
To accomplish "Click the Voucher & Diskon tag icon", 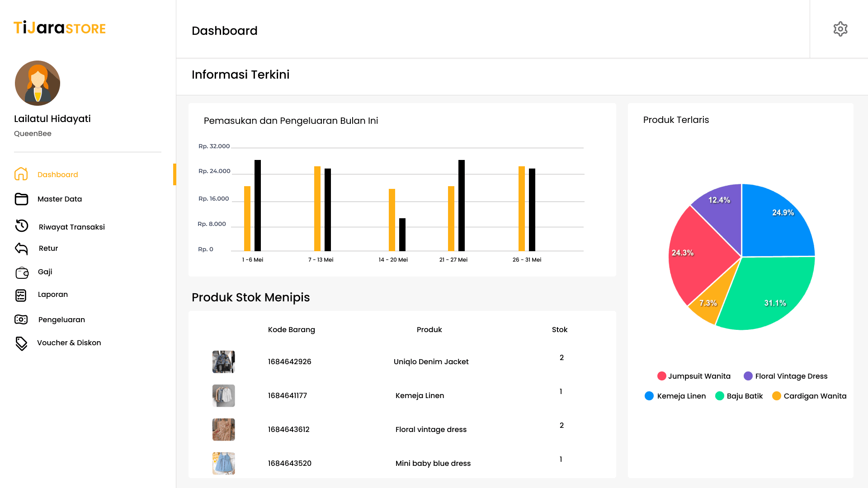I will (21, 343).
